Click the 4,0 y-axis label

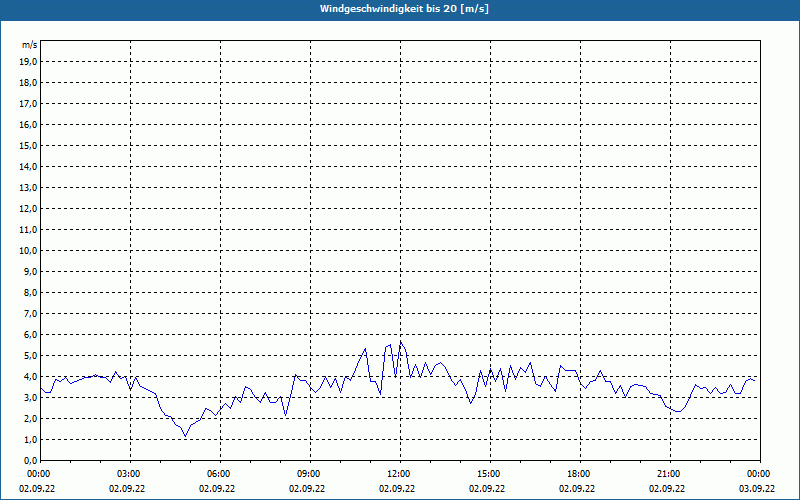click(x=31, y=377)
